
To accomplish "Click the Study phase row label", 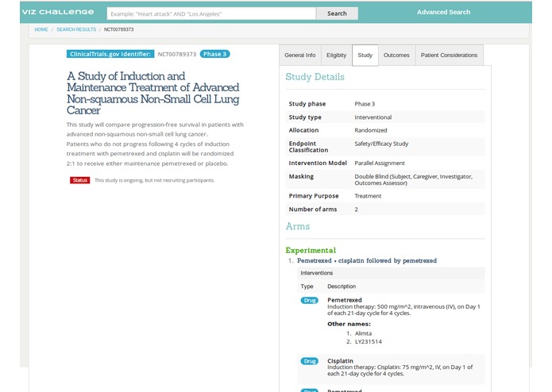I will [x=307, y=104].
